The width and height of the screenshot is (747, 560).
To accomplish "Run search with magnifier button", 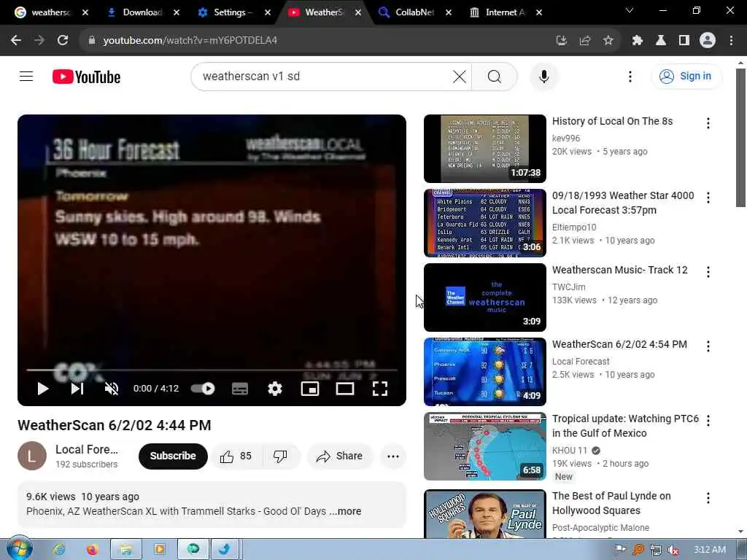I will click(x=494, y=76).
